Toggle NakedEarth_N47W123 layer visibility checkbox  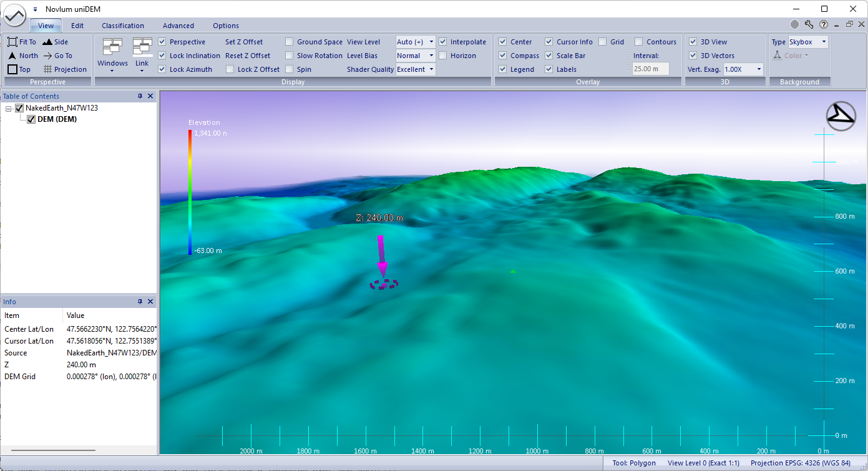(19, 108)
